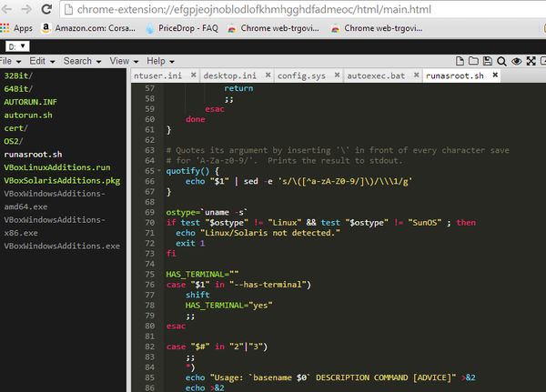The image size is (546, 392).
Task: Open the View dropdown menu
Action: (121, 61)
